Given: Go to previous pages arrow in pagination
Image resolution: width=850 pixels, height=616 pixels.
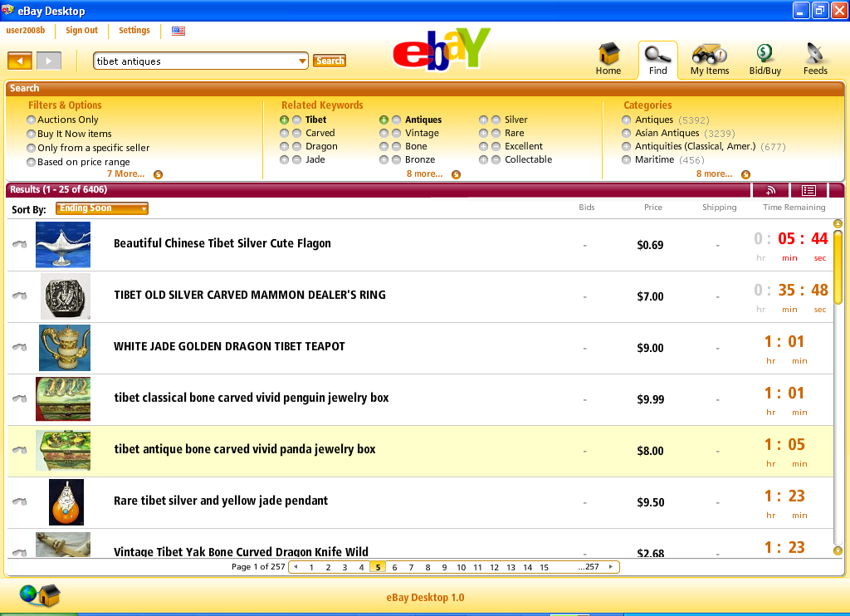Looking at the screenshot, I should [x=296, y=567].
